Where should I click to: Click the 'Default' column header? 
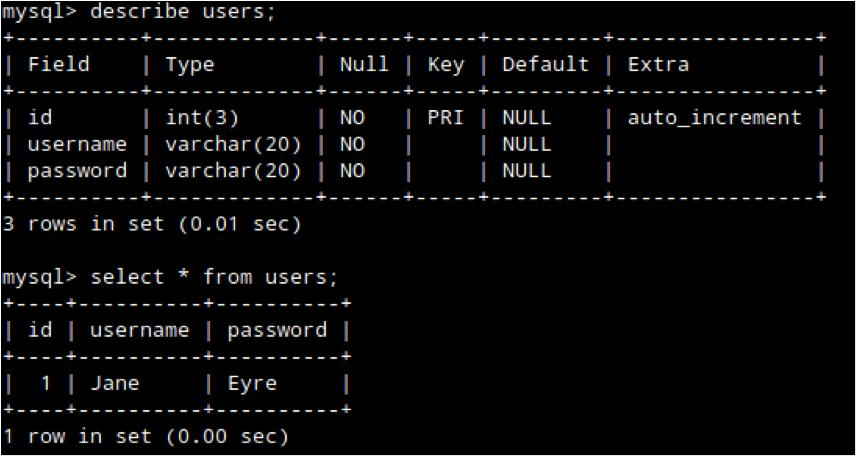coord(545,65)
